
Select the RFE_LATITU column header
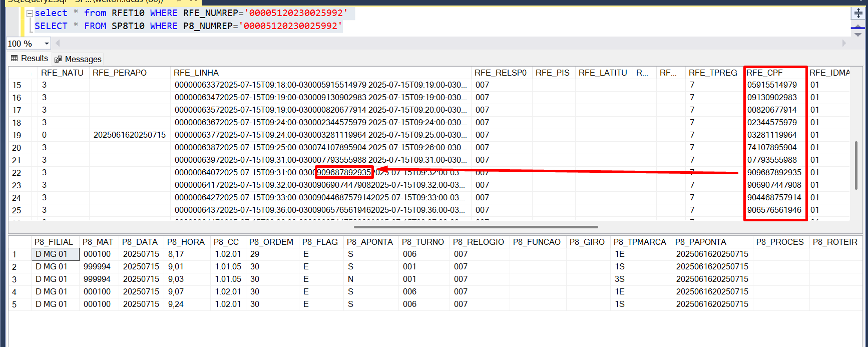tap(604, 73)
